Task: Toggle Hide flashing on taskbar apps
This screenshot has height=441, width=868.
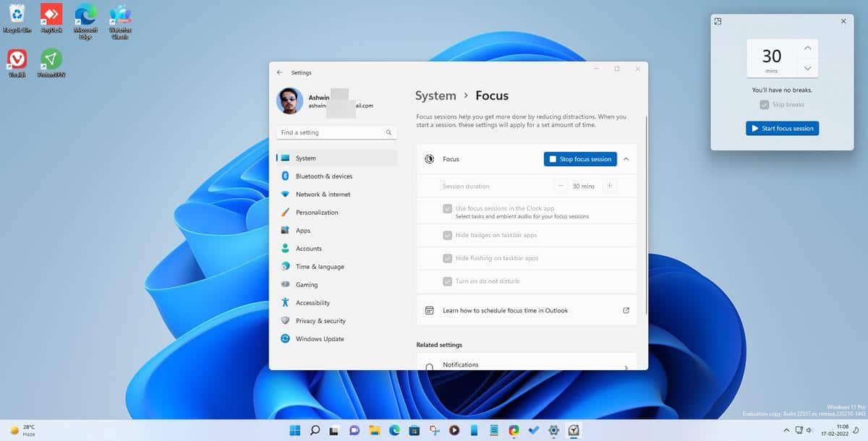Action: 447,258
